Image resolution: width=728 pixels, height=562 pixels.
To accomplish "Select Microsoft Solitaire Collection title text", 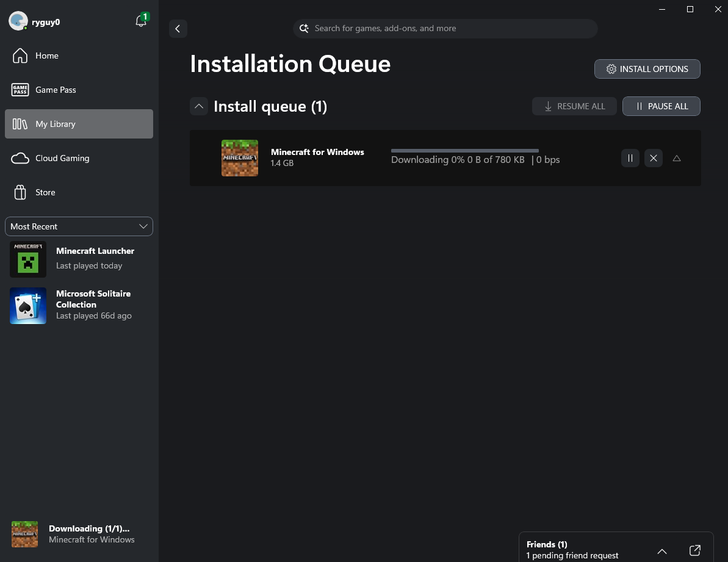I will [93, 300].
